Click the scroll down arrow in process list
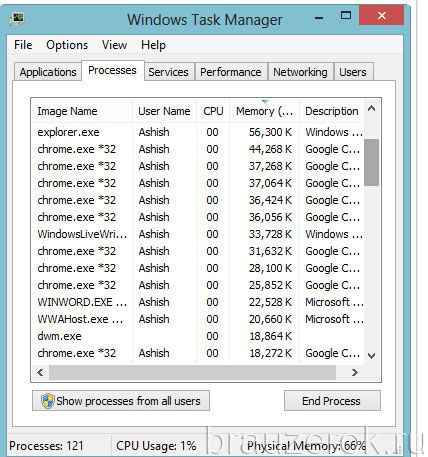Screen dimensions: 428x457 tap(371, 355)
